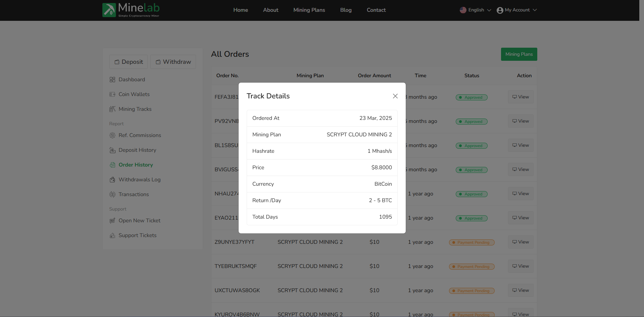
Task: Open the Minelab logo on the navbar
Action: 131,10
